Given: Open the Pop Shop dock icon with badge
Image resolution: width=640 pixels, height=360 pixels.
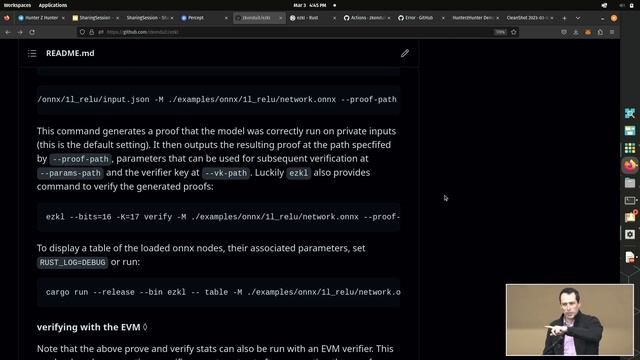Looking at the screenshot, I should click(630, 217).
